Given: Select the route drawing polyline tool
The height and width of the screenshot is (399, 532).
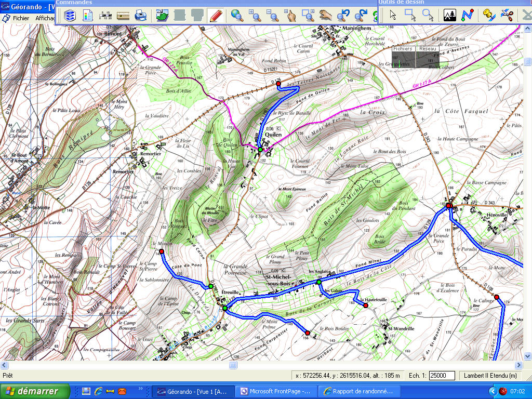Looking at the screenshot, I should (x=468, y=15).
